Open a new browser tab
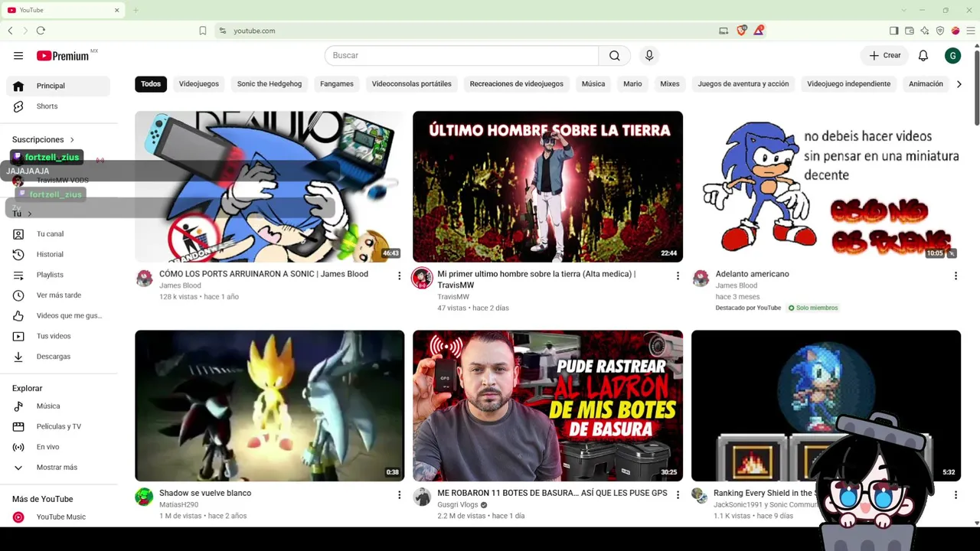Image resolution: width=980 pixels, height=551 pixels. coord(136,10)
